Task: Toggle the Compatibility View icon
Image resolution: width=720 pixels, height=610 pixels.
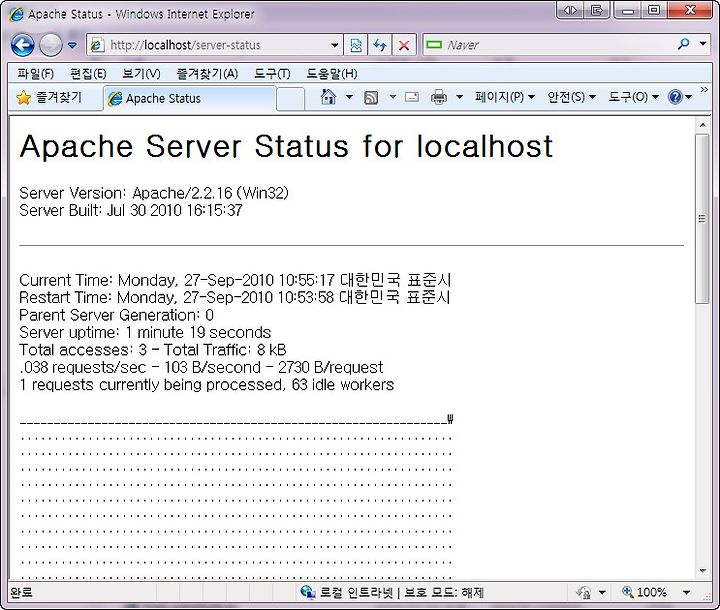Action: tap(356, 45)
